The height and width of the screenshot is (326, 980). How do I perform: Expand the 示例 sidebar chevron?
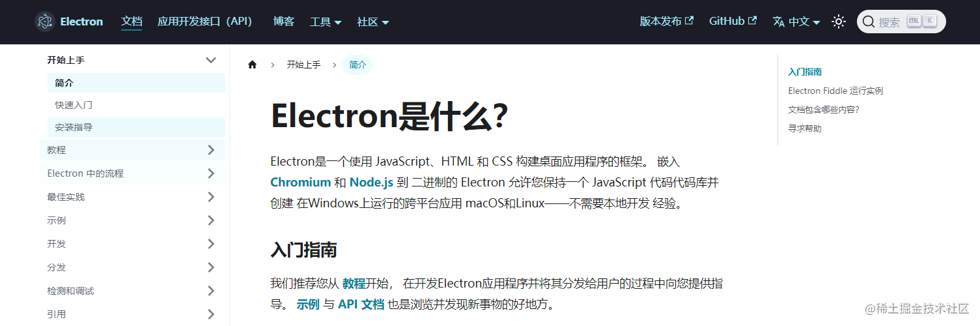tap(211, 220)
